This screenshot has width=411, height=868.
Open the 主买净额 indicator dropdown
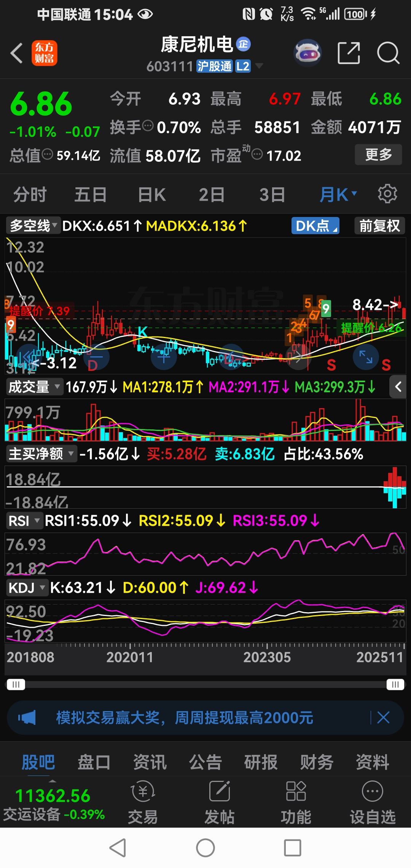coord(41,454)
